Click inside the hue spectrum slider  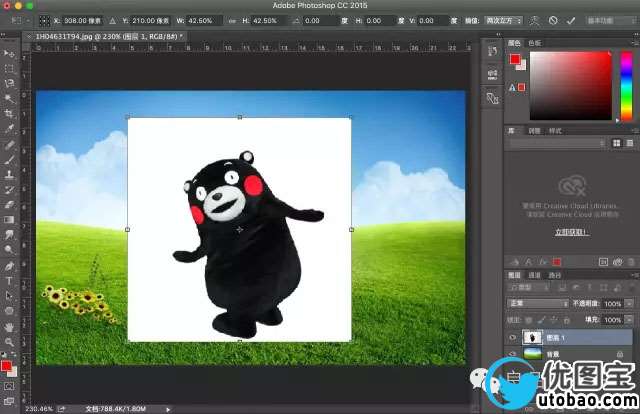(x=626, y=86)
